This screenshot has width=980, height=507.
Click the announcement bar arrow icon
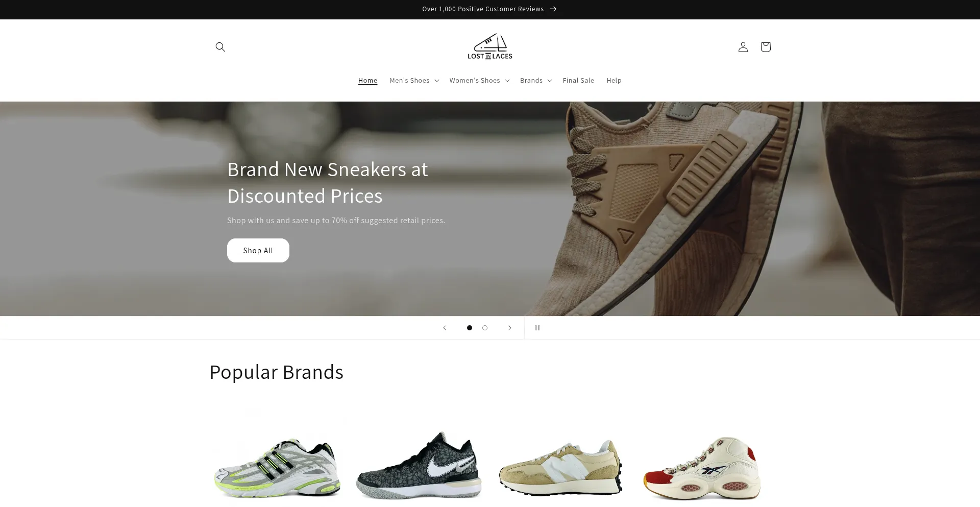pyautogui.click(x=553, y=9)
